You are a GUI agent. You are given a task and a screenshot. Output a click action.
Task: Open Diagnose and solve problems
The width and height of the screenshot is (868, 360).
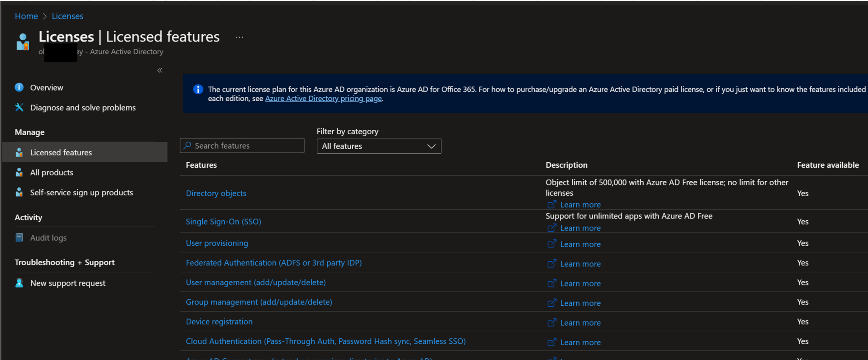pyautogui.click(x=83, y=108)
